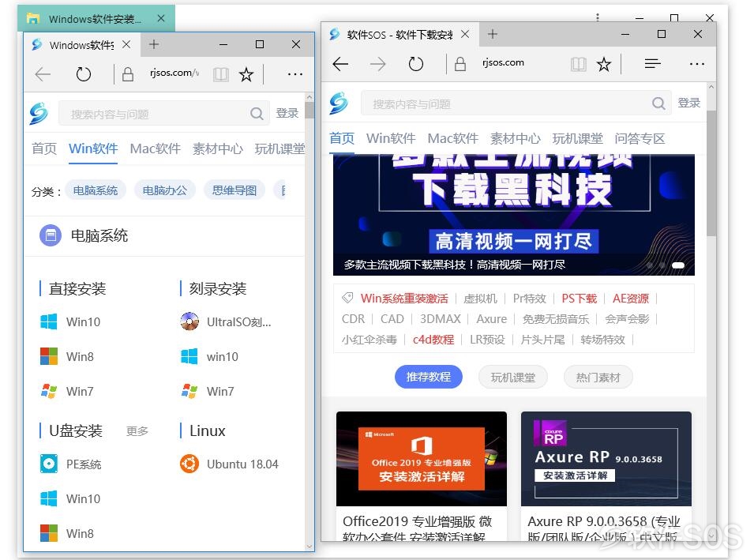
Task: Favorite the page in right Edge window
Action: click(x=604, y=64)
